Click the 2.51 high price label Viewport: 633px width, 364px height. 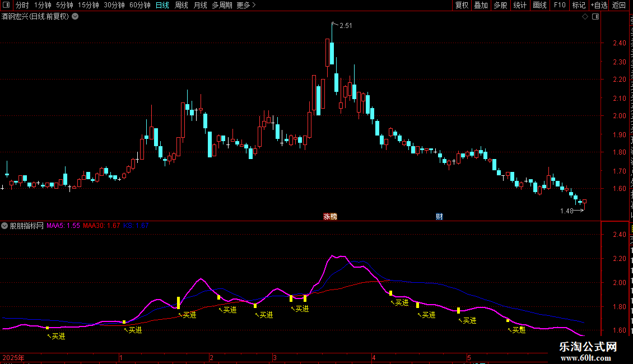346,26
